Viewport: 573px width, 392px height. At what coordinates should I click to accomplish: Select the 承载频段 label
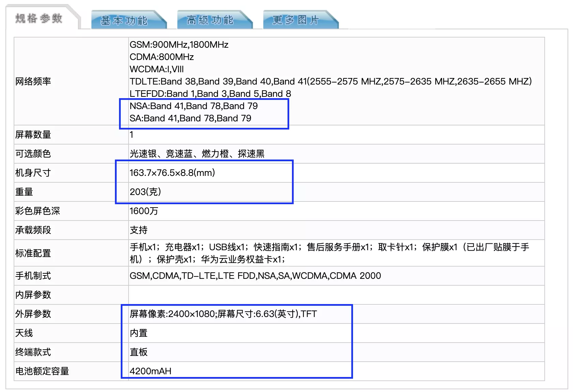point(33,230)
